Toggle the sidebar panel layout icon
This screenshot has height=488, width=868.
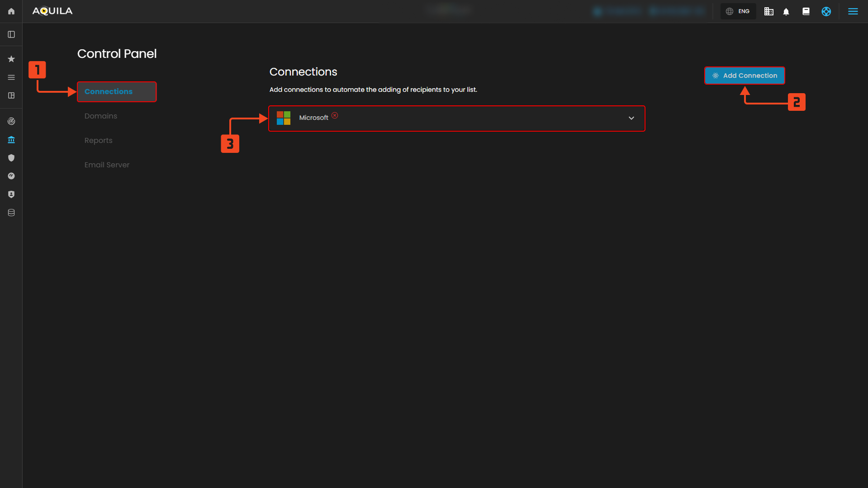tap(11, 34)
